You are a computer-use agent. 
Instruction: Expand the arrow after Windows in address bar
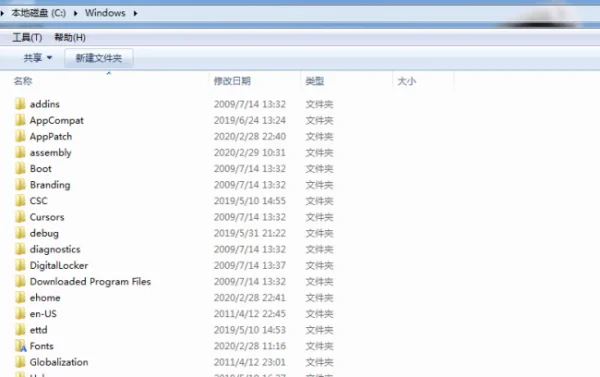[135, 13]
